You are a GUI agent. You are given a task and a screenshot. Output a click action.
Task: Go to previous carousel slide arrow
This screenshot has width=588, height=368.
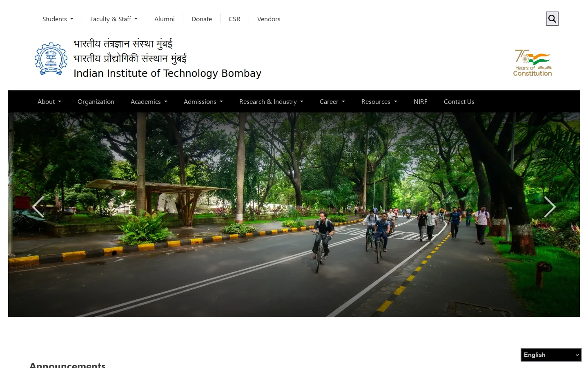tap(38, 207)
